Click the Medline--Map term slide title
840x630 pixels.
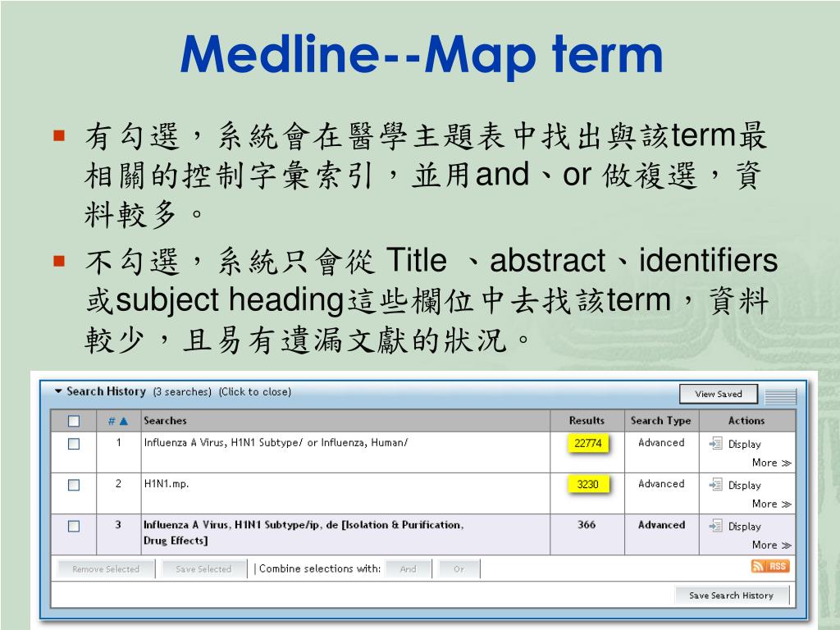point(422,55)
